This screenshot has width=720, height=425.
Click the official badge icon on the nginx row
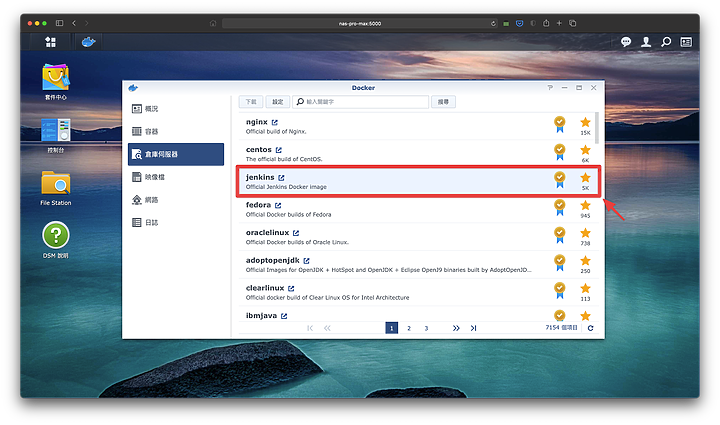pyautogui.click(x=559, y=124)
